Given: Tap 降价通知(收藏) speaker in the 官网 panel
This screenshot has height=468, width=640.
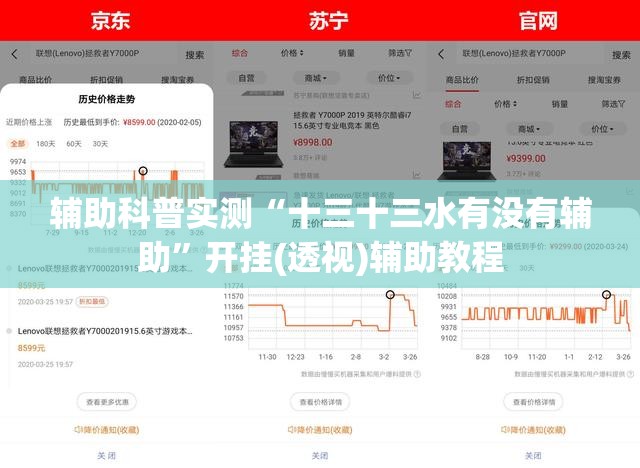Looking at the screenshot, I should (x=533, y=430).
